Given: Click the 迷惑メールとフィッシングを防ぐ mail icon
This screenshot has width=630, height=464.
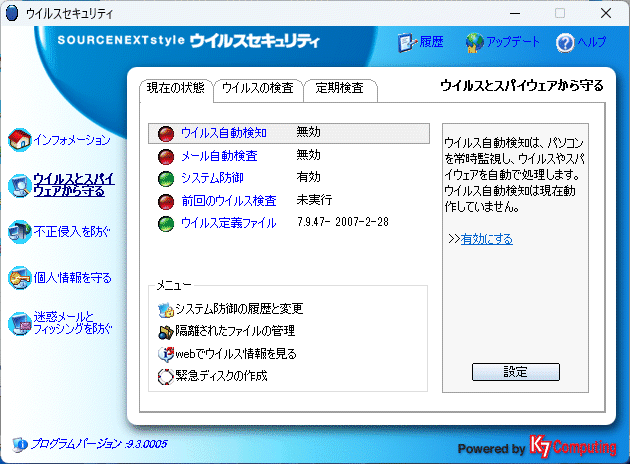Looking at the screenshot, I should pyautogui.click(x=20, y=323).
